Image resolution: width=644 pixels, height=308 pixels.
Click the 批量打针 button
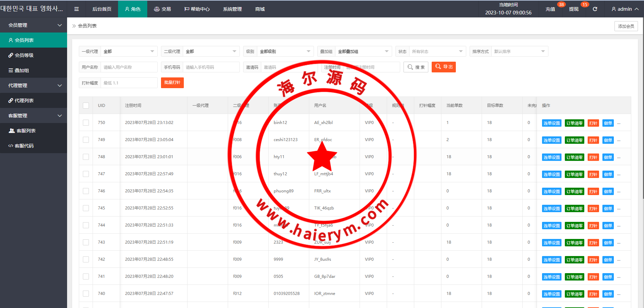pos(172,83)
